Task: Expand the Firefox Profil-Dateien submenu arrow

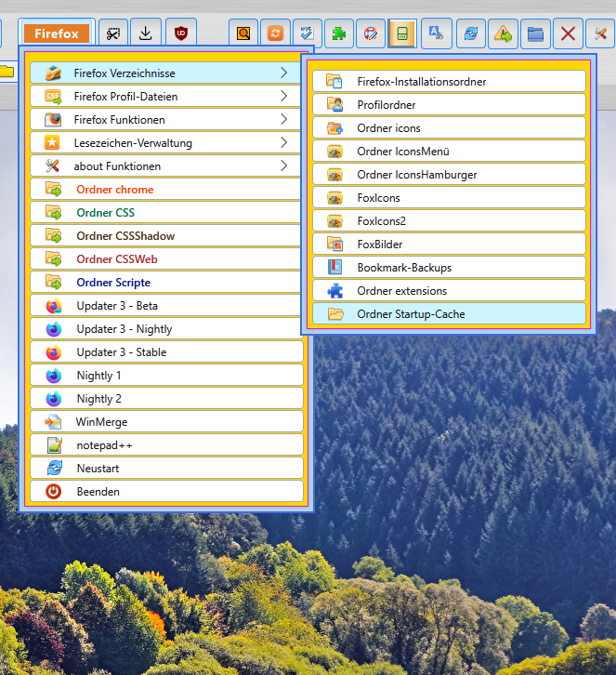Action: click(283, 96)
